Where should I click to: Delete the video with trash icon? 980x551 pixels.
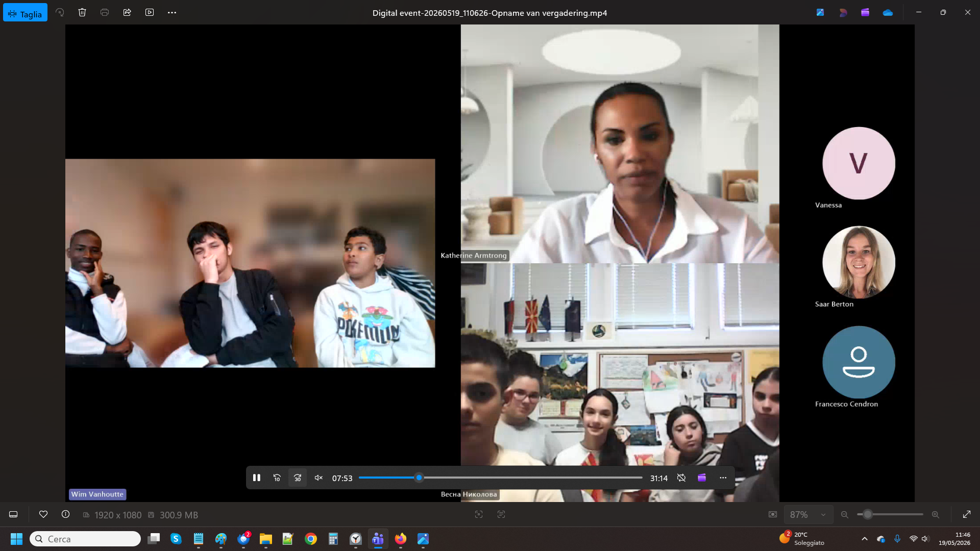pyautogui.click(x=82, y=12)
